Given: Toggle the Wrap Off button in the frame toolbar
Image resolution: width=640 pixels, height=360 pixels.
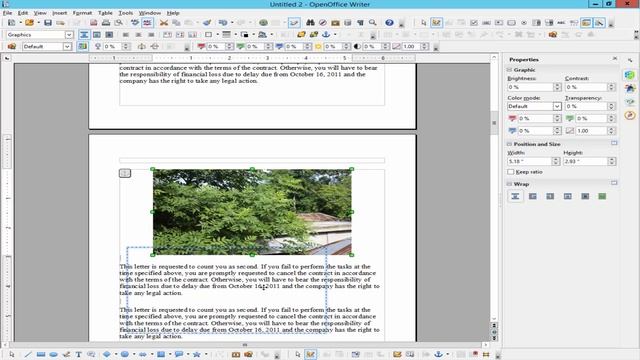Looking at the screenshot, I should pos(84,35).
